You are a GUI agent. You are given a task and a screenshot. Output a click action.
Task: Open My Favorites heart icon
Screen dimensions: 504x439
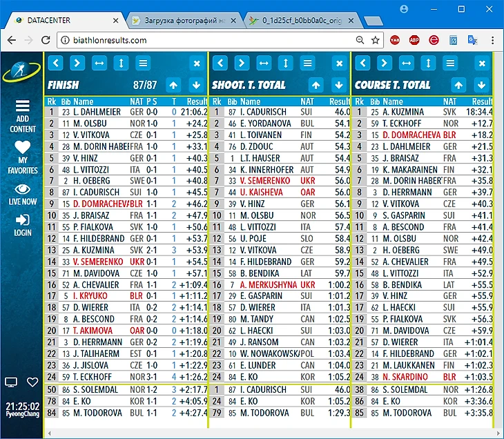pos(22,156)
